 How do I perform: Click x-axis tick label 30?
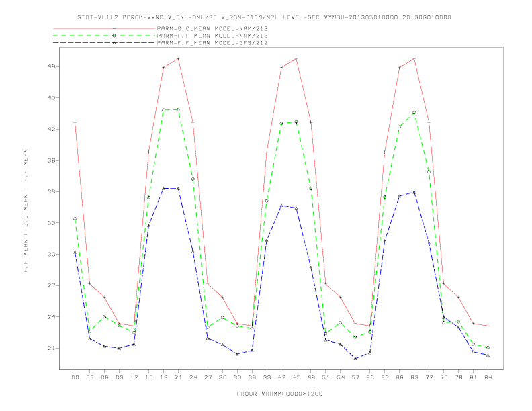222,377
